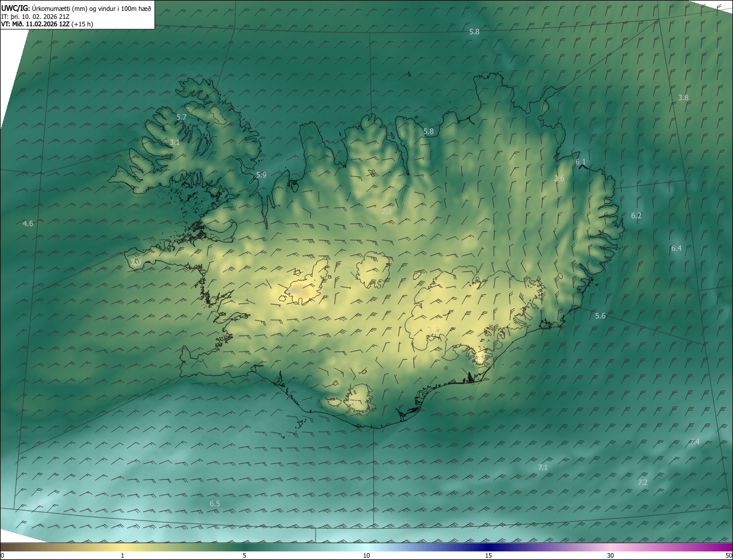Click the color scale tick label 15
The height and width of the screenshot is (560, 733).
[488, 555]
